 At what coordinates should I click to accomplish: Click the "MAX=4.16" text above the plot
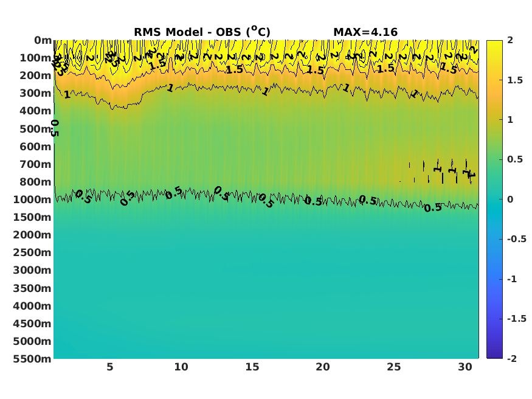point(365,32)
